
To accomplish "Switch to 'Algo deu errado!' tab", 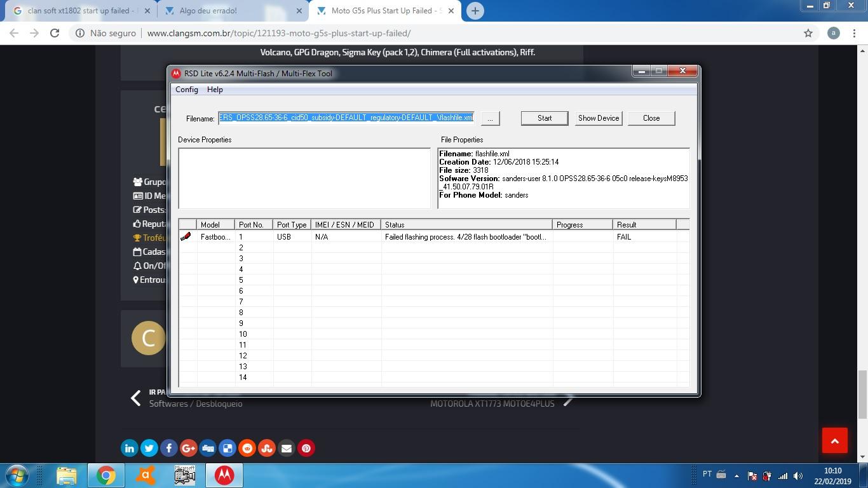I will 233,11.
